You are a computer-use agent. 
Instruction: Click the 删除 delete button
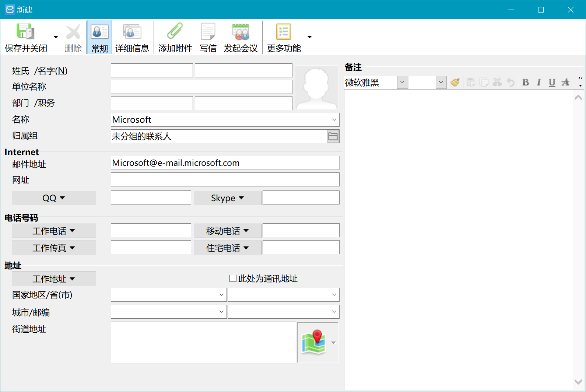tap(73, 38)
